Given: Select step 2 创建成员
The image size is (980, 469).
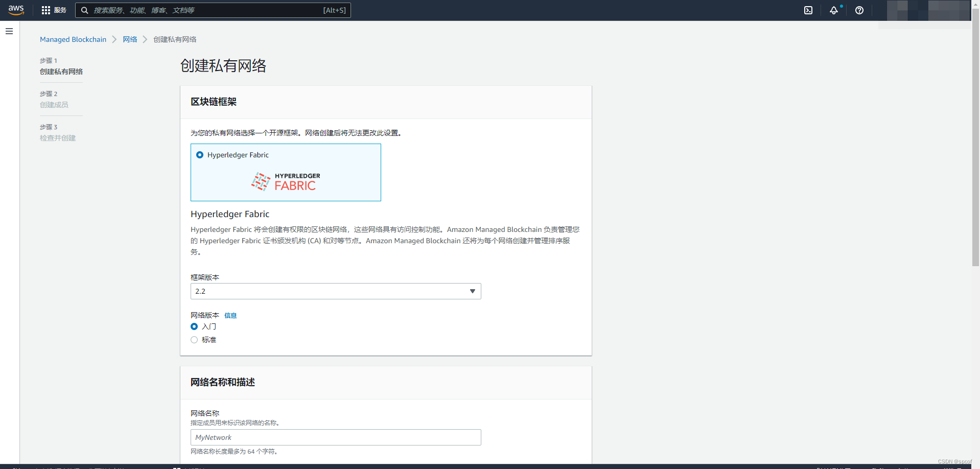Looking at the screenshot, I should pyautogui.click(x=54, y=105).
